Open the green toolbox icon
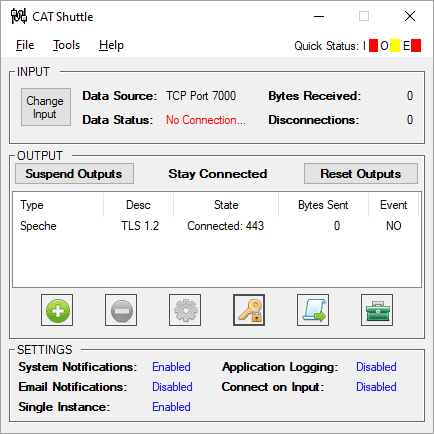The width and height of the screenshot is (434, 434). (377, 310)
